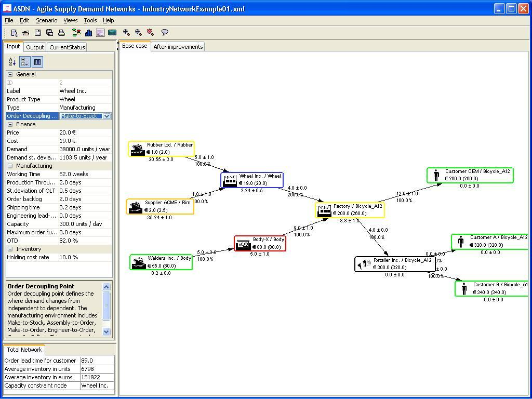Click the Order backlog property row label

click(x=32, y=199)
